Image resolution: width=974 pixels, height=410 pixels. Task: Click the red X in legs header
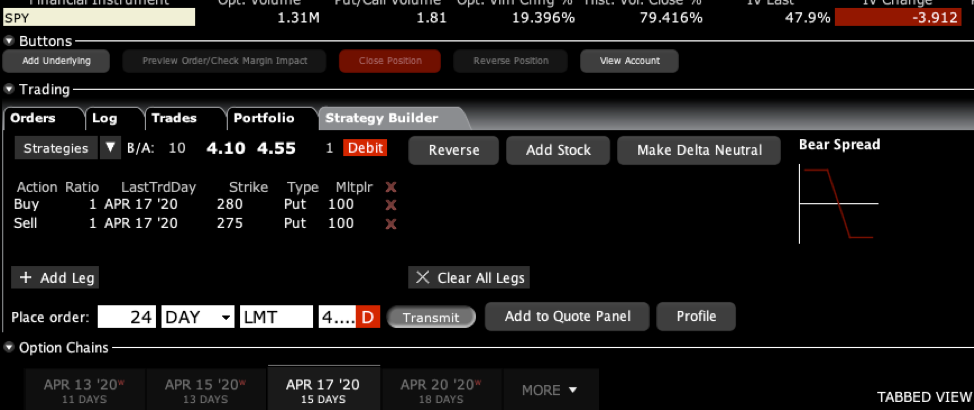pos(391,187)
